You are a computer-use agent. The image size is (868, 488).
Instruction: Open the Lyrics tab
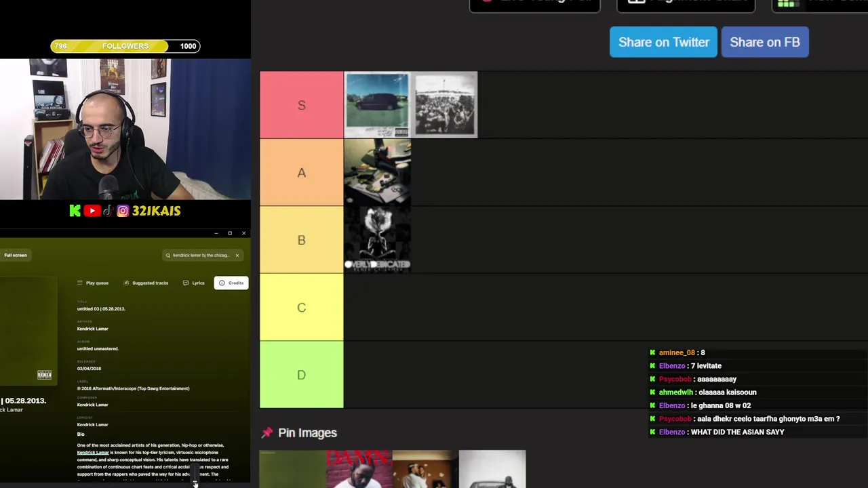[194, 283]
